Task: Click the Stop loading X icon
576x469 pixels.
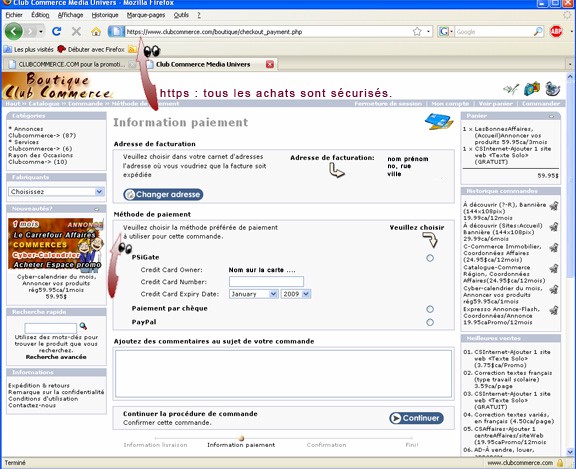Action: coord(76,32)
